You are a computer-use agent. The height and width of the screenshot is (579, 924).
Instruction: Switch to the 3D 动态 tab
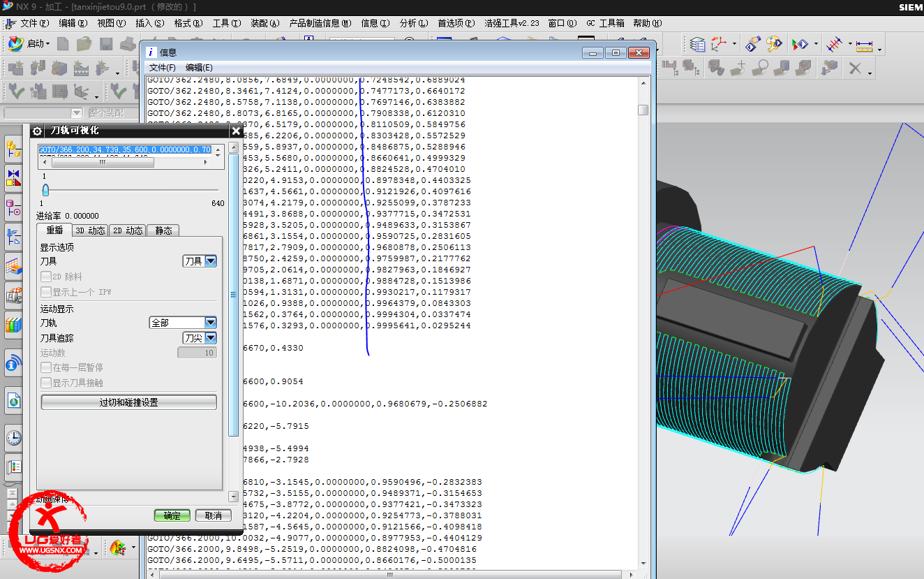tap(90, 230)
